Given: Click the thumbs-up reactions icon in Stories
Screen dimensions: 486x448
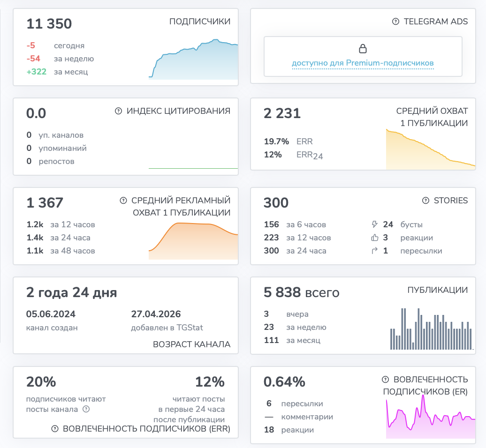Looking at the screenshot, I should pyautogui.click(x=375, y=238).
